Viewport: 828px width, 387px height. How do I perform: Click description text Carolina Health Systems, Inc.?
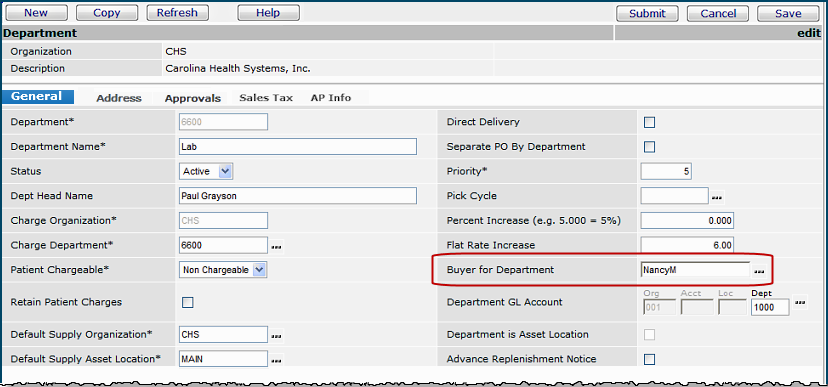point(238,69)
